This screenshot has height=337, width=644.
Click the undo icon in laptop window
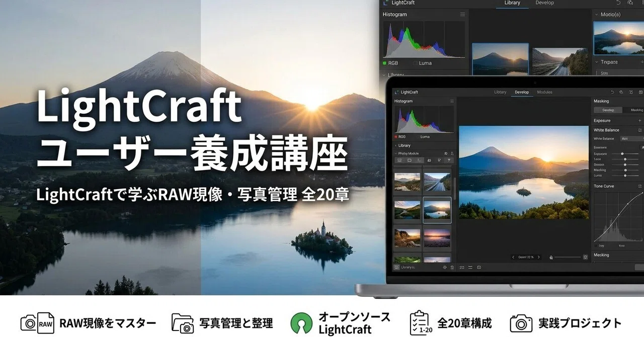pos(612,92)
